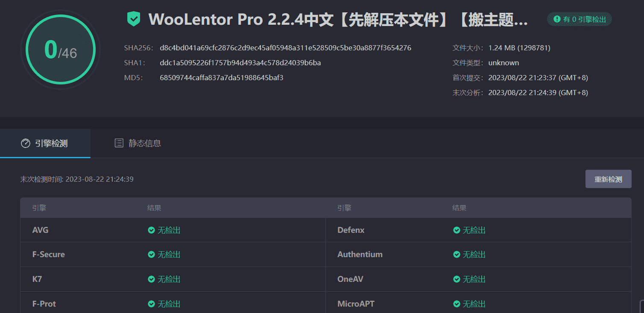Click the right 引擎 column header
Viewport: 644px width, 313px height.
344,208
